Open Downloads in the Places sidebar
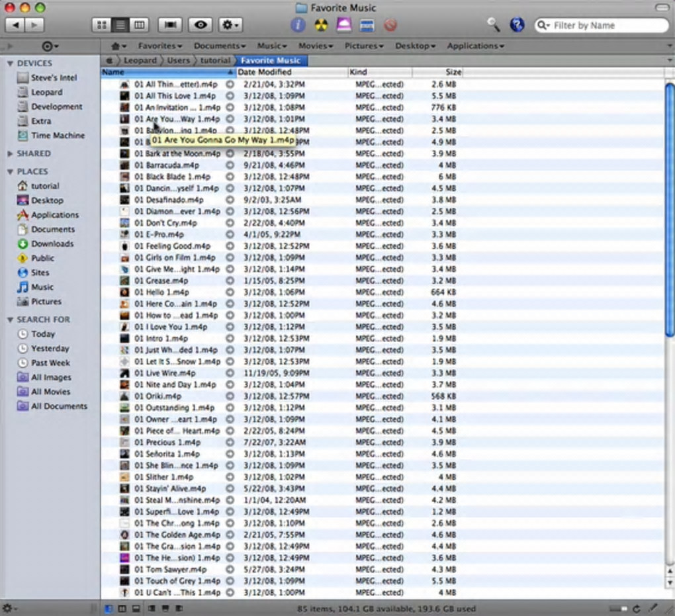Image resolution: width=675 pixels, height=616 pixels. (x=45, y=243)
